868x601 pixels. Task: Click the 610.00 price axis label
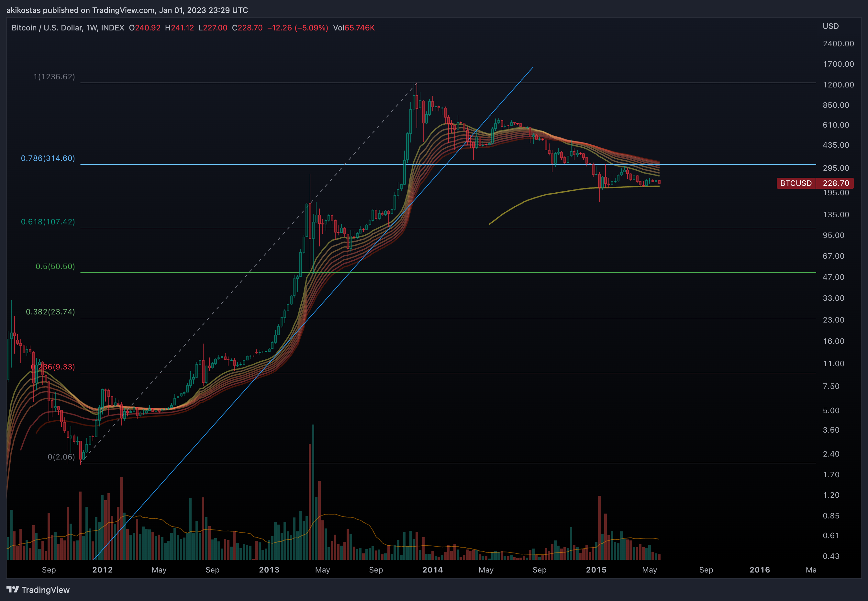[x=836, y=125]
